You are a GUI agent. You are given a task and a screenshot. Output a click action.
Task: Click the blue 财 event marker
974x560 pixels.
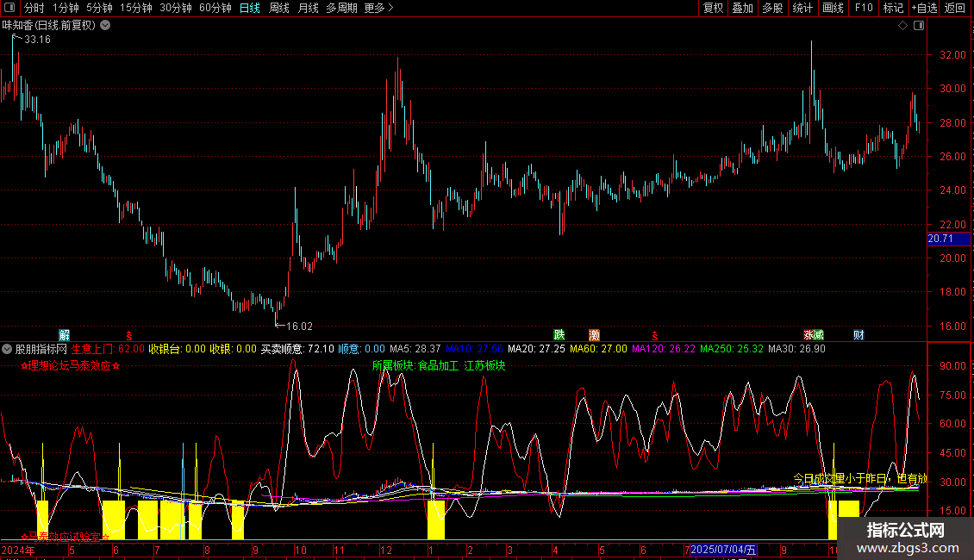(x=858, y=335)
